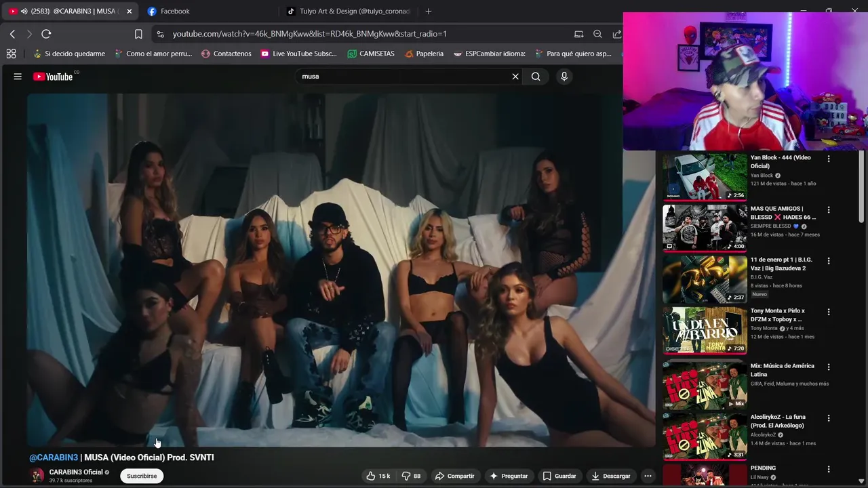Click the Guardar save button

tap(559, 476)
